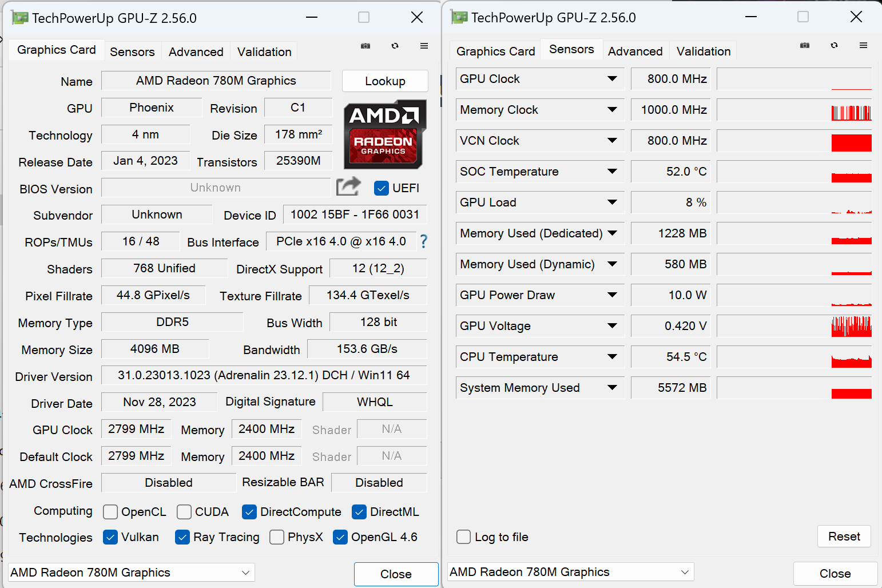Click the Resizable BAR value Disabled
882x588 pixels.
click(379, 483)
